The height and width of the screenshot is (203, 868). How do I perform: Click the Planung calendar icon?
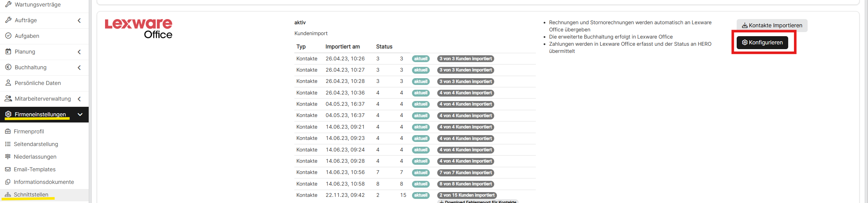pos(8,52)
